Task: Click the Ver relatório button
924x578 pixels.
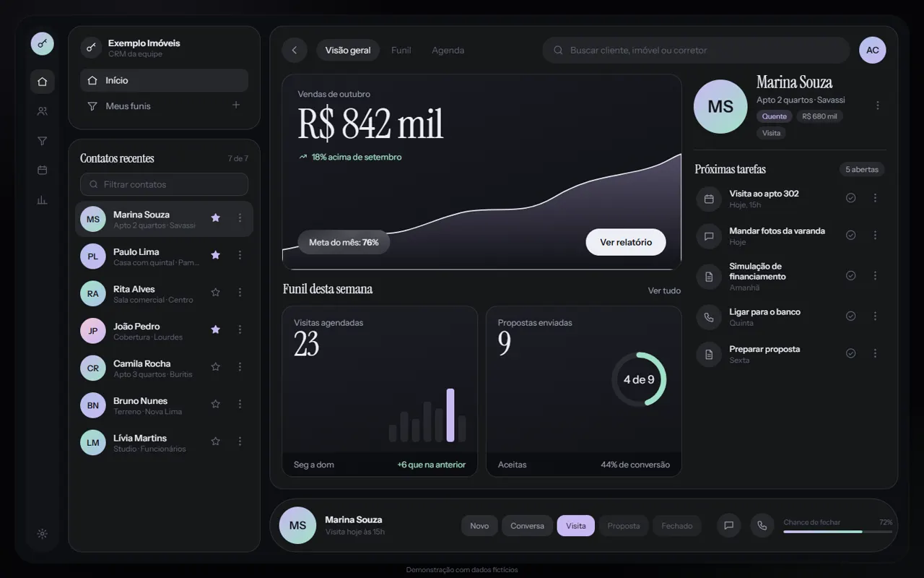Action: tap(626, 243)
